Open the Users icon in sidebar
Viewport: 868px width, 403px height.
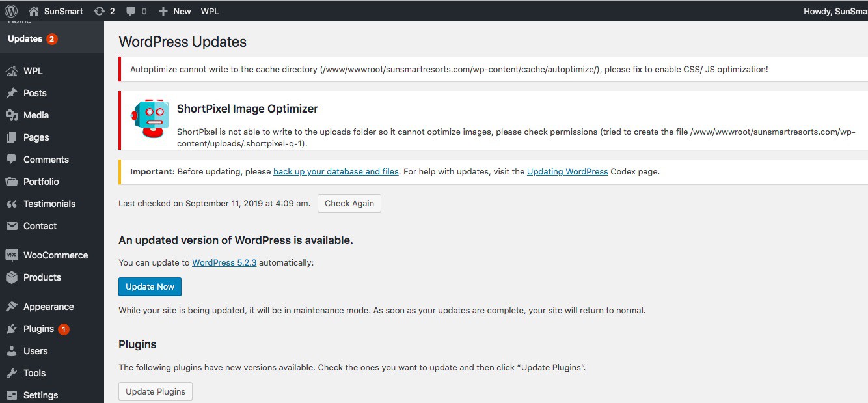pos(10,350)
